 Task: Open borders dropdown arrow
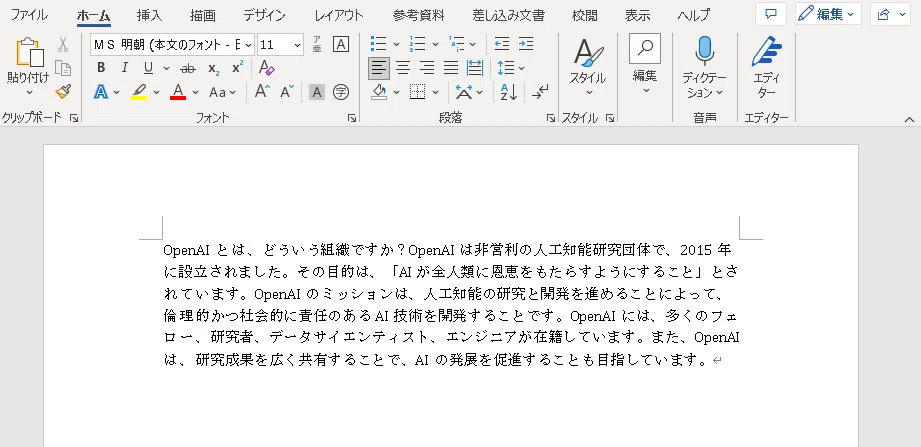tap(435, 92)
